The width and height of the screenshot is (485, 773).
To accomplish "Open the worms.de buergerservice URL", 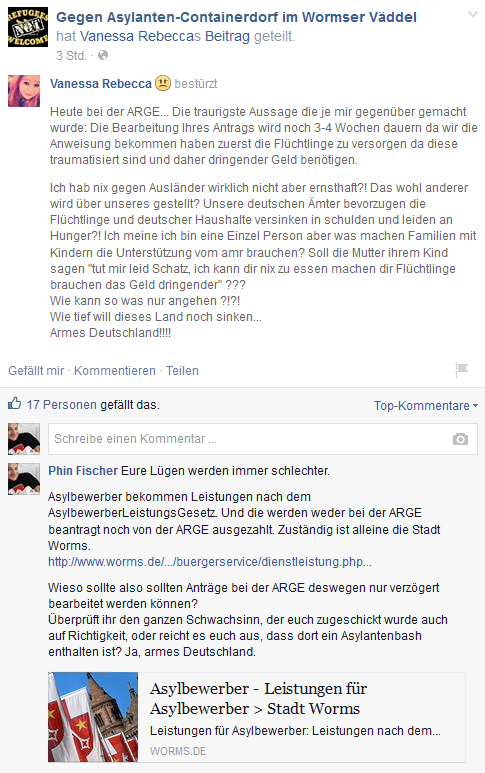I will click(x=210, y=562).
